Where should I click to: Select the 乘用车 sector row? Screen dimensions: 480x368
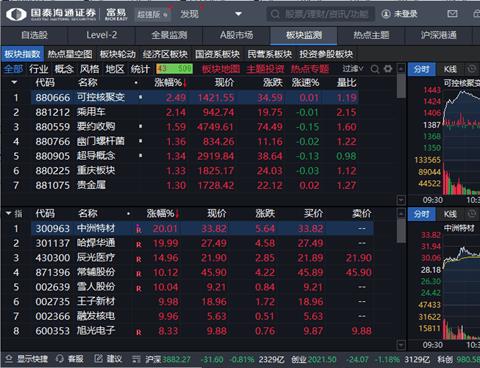(195, 112)
